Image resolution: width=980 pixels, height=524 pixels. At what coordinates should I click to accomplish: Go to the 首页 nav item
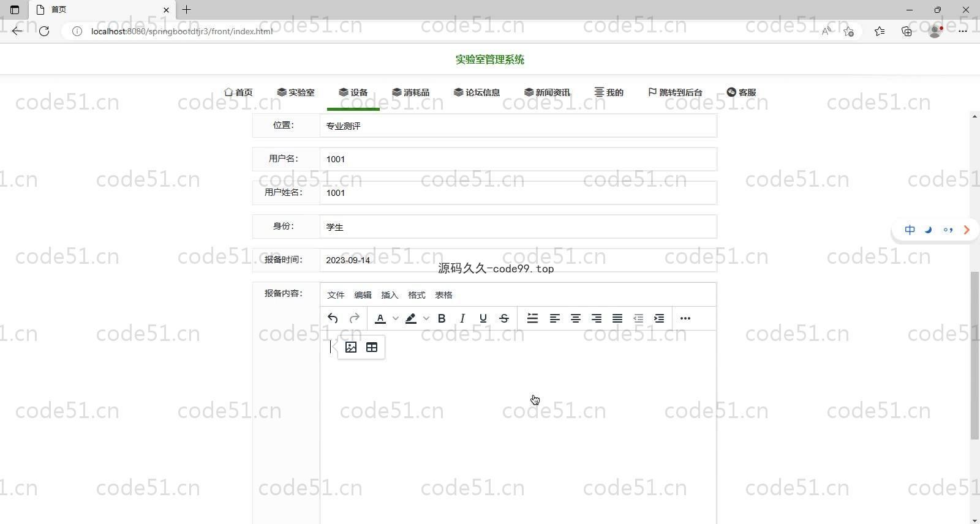[x=238, y=92]
